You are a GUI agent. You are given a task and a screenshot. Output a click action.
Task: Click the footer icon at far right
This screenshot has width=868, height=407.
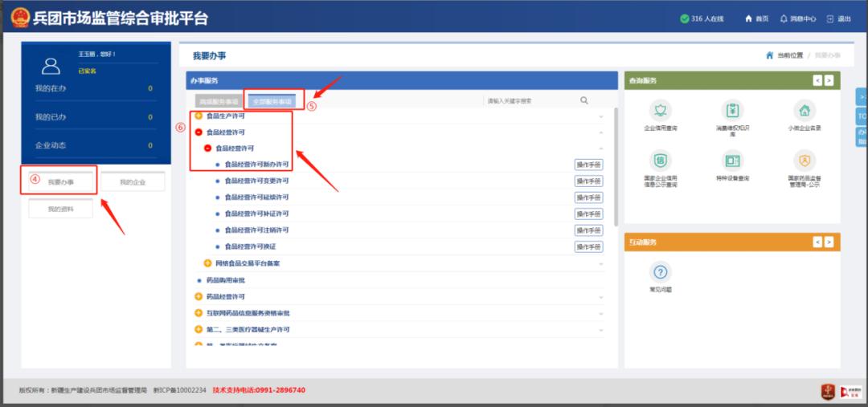coord(851,392)
